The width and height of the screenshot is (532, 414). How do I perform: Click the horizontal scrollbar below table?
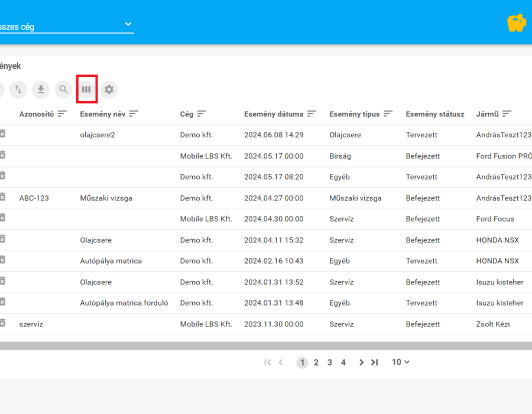pos(266,346)
